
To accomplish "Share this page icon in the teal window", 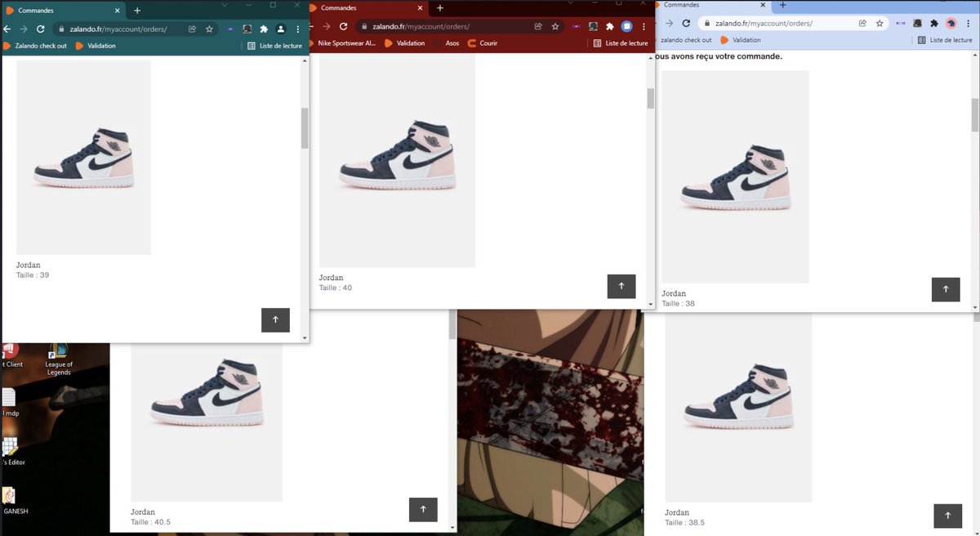I will point(192,29).
